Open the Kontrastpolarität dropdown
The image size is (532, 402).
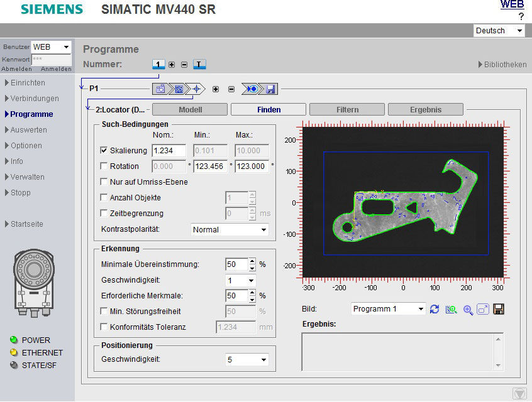pos(264,230)
